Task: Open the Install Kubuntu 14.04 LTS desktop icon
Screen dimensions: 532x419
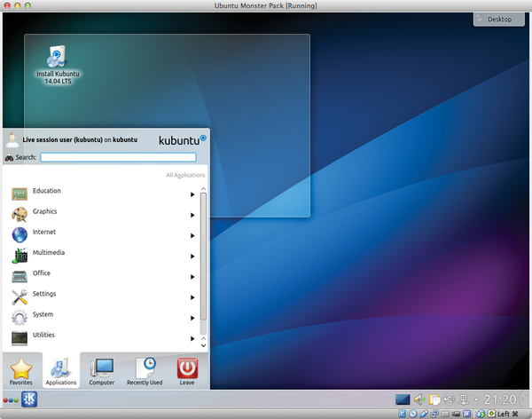Action: (57, 59)
